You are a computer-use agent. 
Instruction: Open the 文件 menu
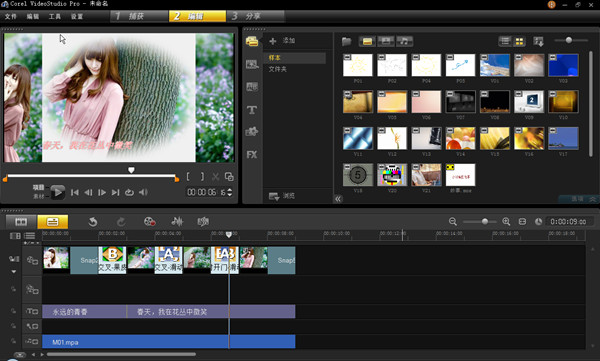[x=10, y=16]
